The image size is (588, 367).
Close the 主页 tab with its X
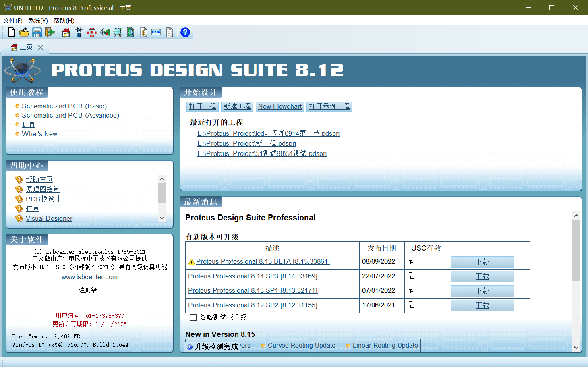(x=41, y=48)
